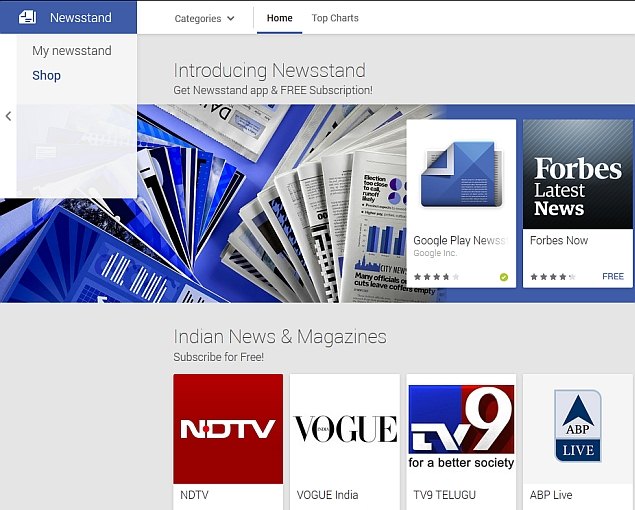Open the ABP Live logo thumbnail
The height and width of the screenshot is (510, 635).
pos(577,429)
